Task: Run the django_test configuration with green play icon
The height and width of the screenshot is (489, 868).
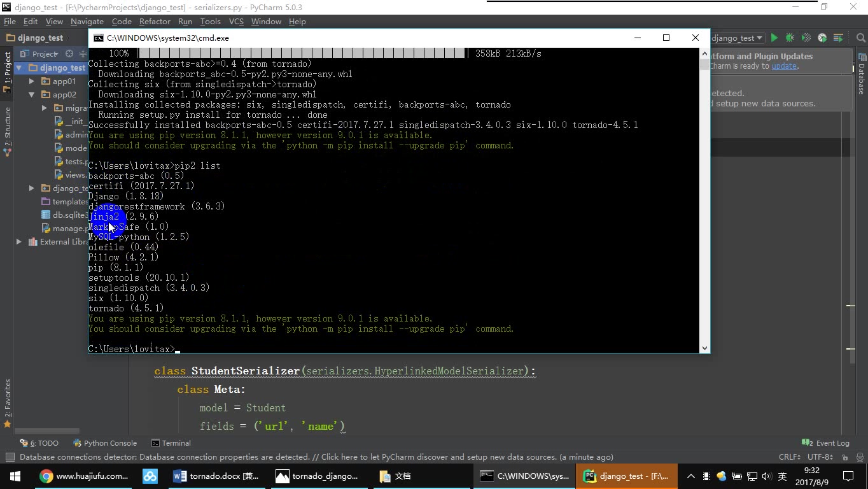Action: [x=774, y=38]
